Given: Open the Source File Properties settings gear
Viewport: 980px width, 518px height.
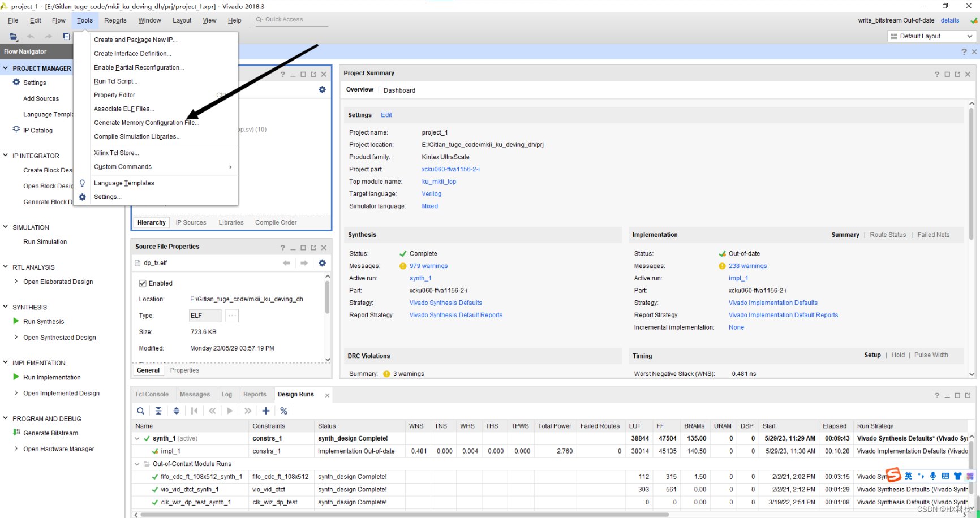Looking at the screenshot, I should (322, 263).
